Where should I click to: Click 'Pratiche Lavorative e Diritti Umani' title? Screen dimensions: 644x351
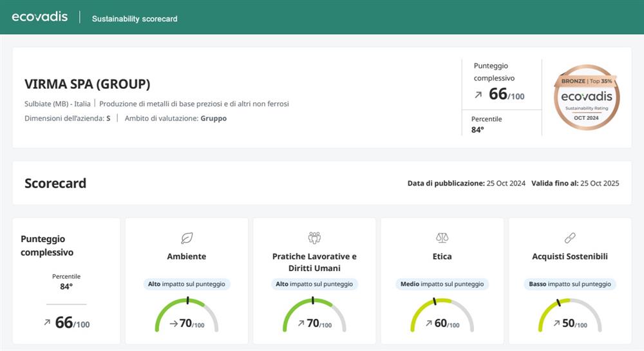tap(314, 262)
